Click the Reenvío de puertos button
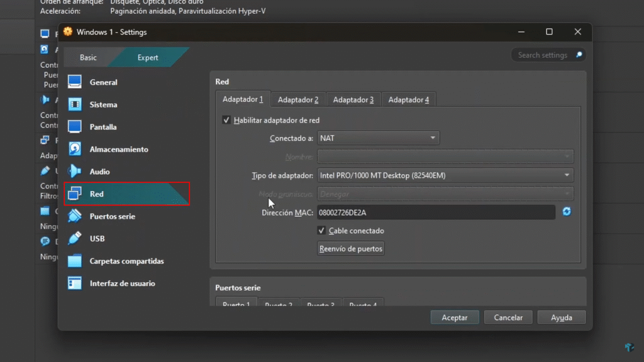This screenshot has height=362, width=644. [351, 249]
